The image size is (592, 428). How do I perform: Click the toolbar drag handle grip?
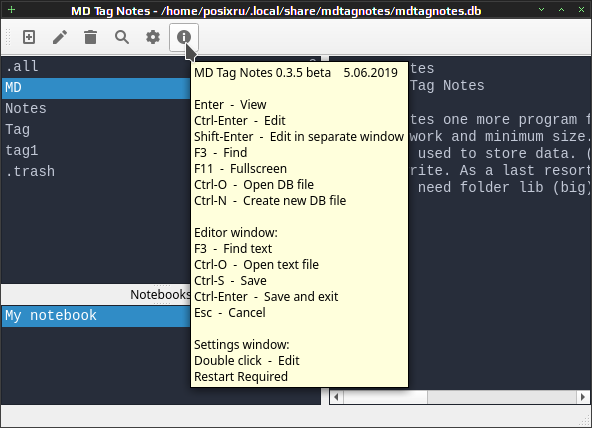[x=8, y=37]
